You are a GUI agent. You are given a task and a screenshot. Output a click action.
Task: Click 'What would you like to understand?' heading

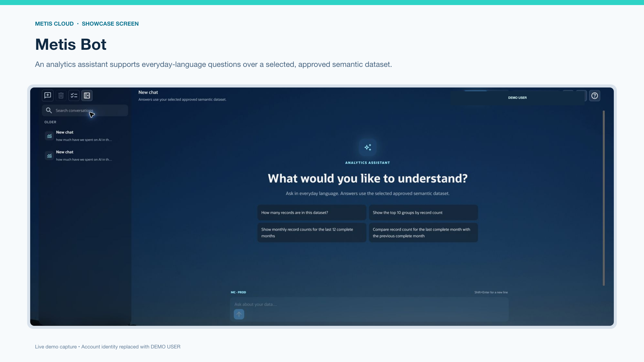click(x=368, y=178)
